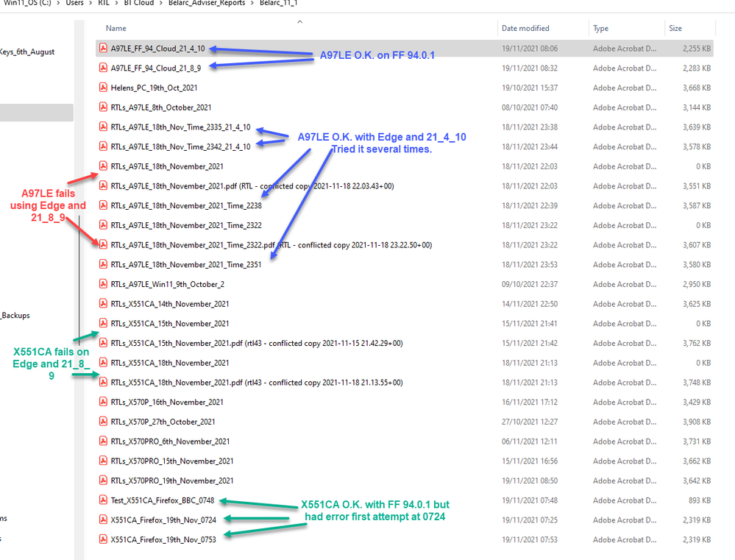Select RTLs_A97LE_Win11_9th_October_2 file
Screen dimensions: 735x560
pyautogui.click(x=167, y=284)
